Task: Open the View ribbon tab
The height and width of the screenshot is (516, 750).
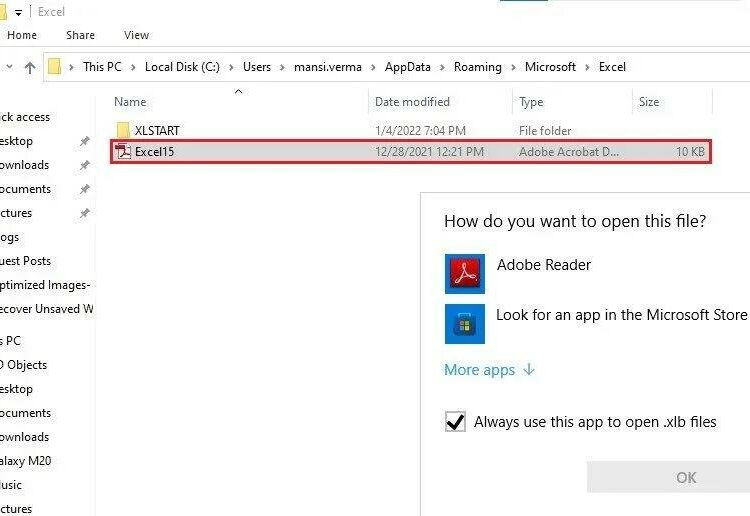Action: [x=136, y=35]
